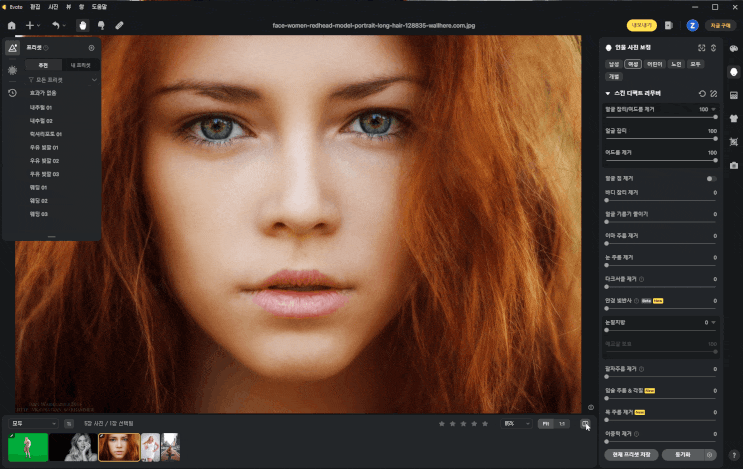Open the 모두 photo filter dropdown
Image resolution: width=743 pixels, height=469 pixels.
[34, 424]
